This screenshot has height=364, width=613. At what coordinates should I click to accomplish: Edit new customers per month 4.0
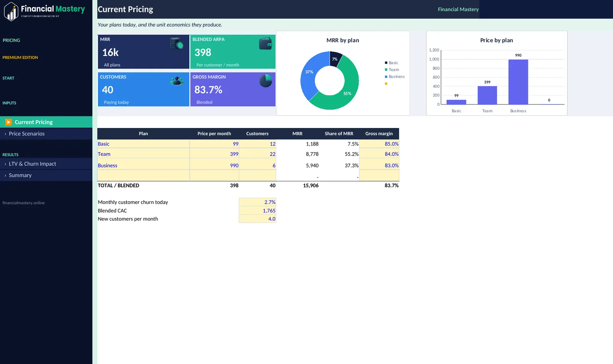(257, 219)
